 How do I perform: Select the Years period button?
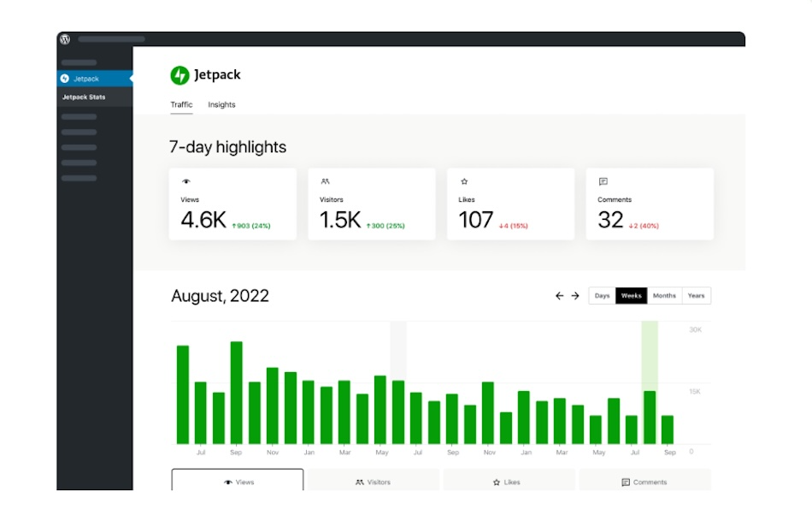pos(696,295)
